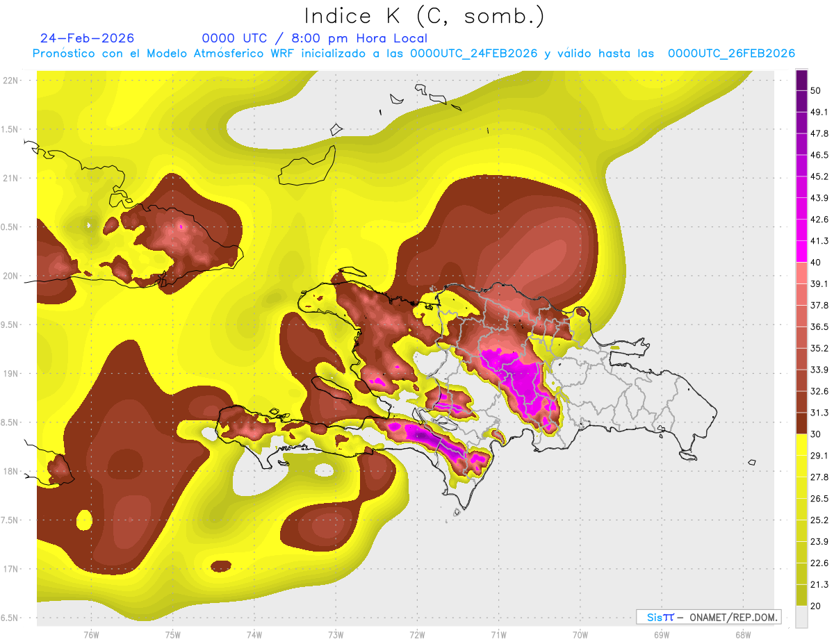Click the 75W longitude label
Screen dimensions: 834x644
pos(173,634)
